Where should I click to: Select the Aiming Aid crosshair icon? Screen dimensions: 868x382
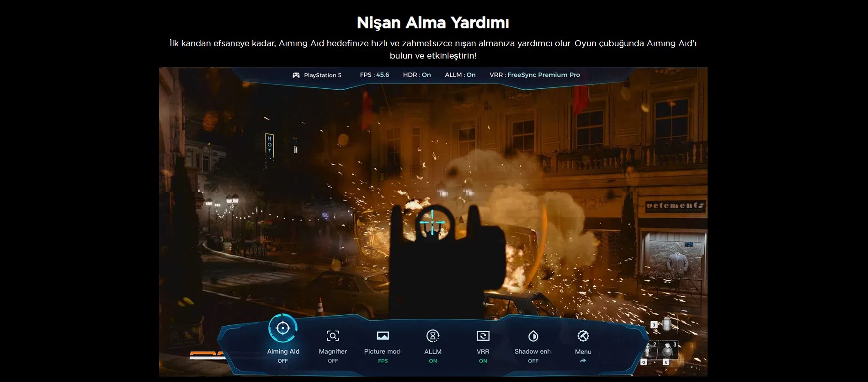click(x=283, y=328)
